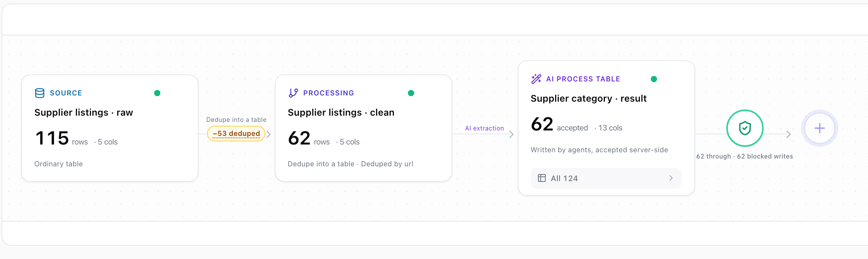Click Written by agents, accepted server-side text
Screen dimensions: 868x259
pos(599,150)
